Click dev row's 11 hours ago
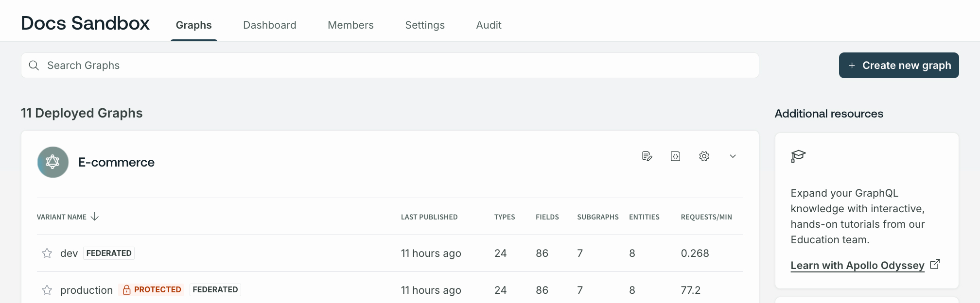 coord(431,253)
